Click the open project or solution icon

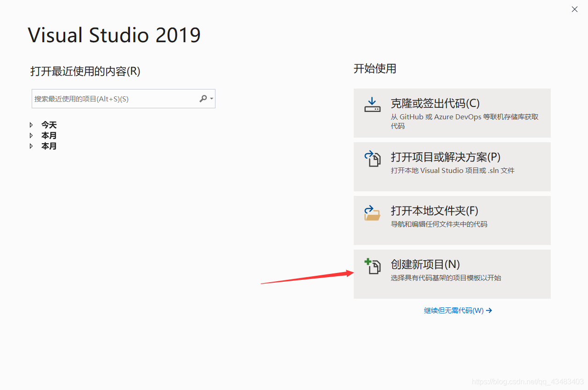click(x=373, y=158)
